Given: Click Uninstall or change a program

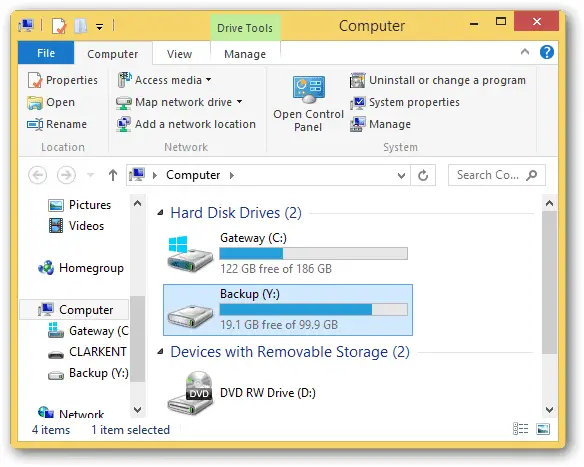Looking at the screenshot, I should point(438,80).
